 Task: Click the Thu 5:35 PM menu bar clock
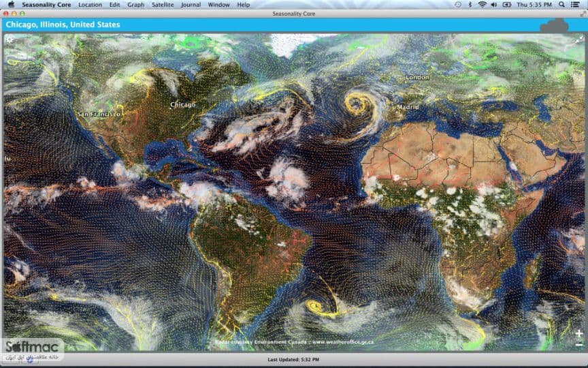tap(534, 5)
